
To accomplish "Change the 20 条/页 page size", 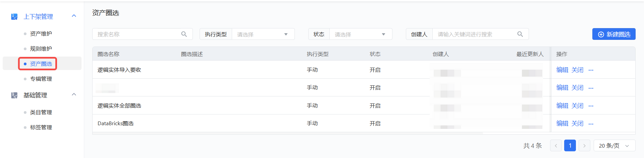I will [x=614, y=146].
